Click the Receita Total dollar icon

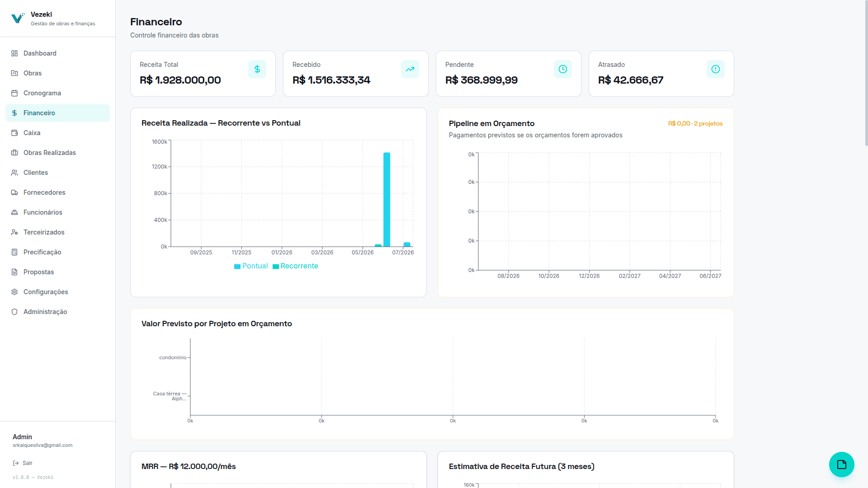point(257,69)
